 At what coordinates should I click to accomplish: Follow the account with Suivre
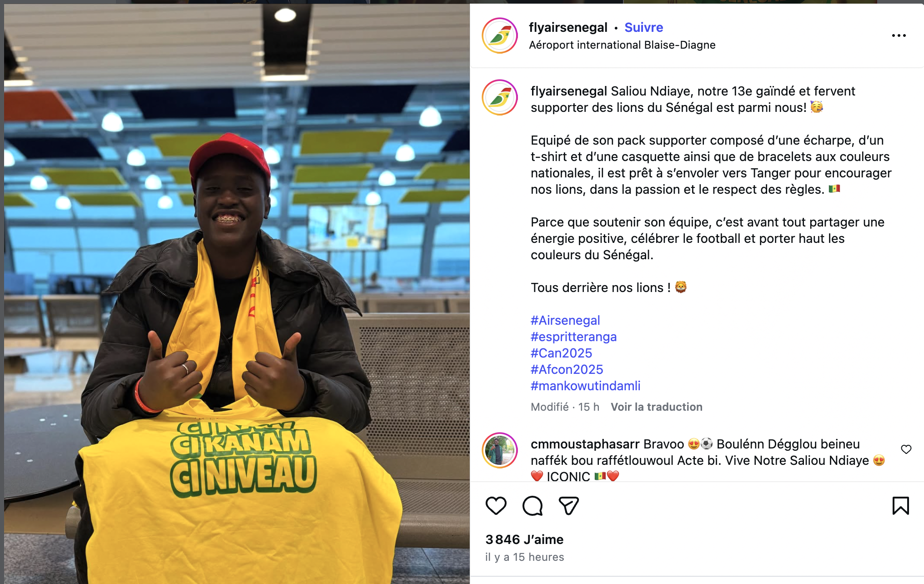643,27
